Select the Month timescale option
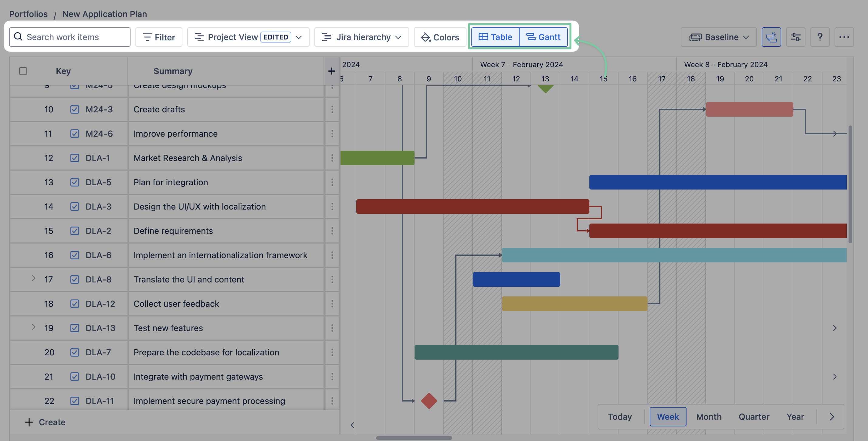Viewport: 868px width, 441px height. tap(708, 417)
